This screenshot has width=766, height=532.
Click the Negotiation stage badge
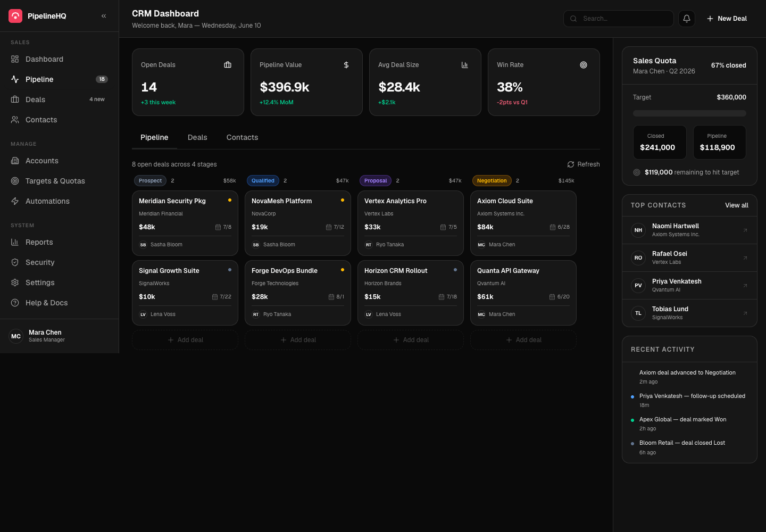point(492,181)
